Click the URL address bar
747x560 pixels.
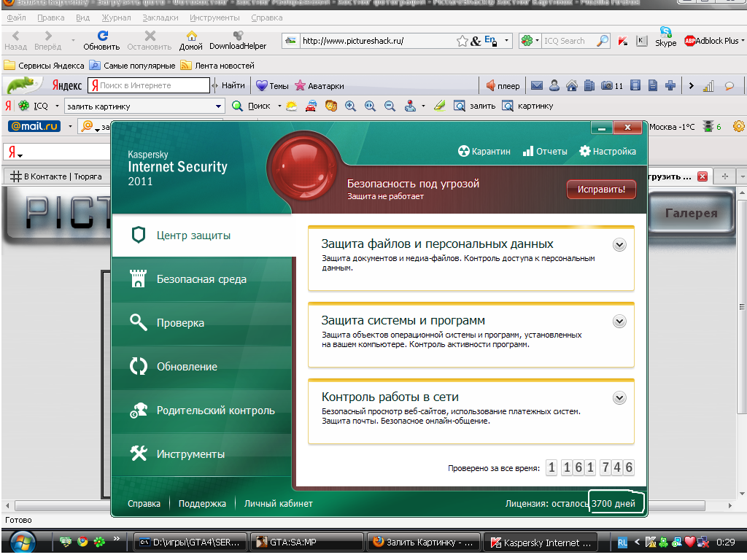click(x=376, y=41)
